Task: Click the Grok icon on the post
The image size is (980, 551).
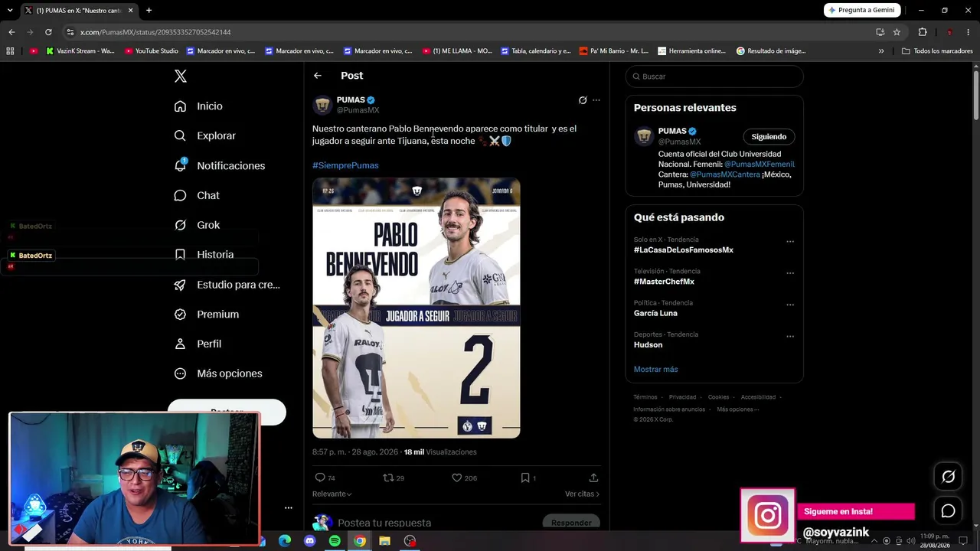Action: [583, 100]
